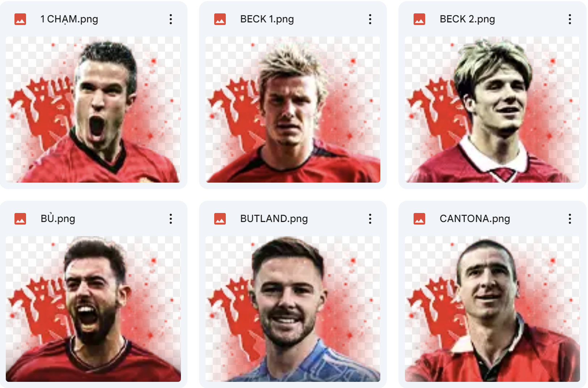Open more options for BECK 2.png

pyautogui.click(x=570, y=19)
